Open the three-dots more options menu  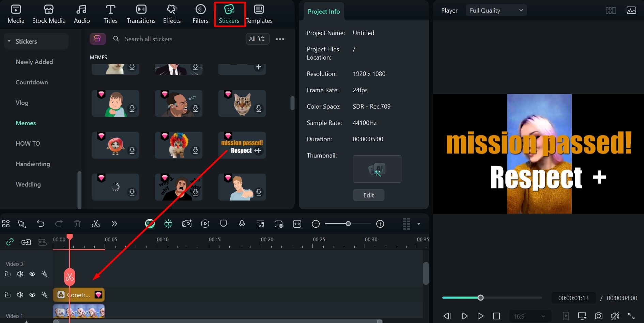click(280, 39)
